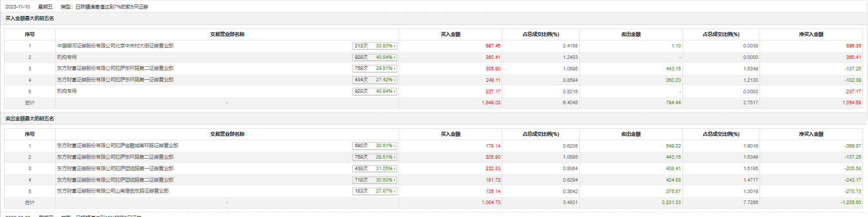This screenshot has height=217, width=868.
Task: Click 机构专用 in buy table row 5
Action: pos(67,91)
